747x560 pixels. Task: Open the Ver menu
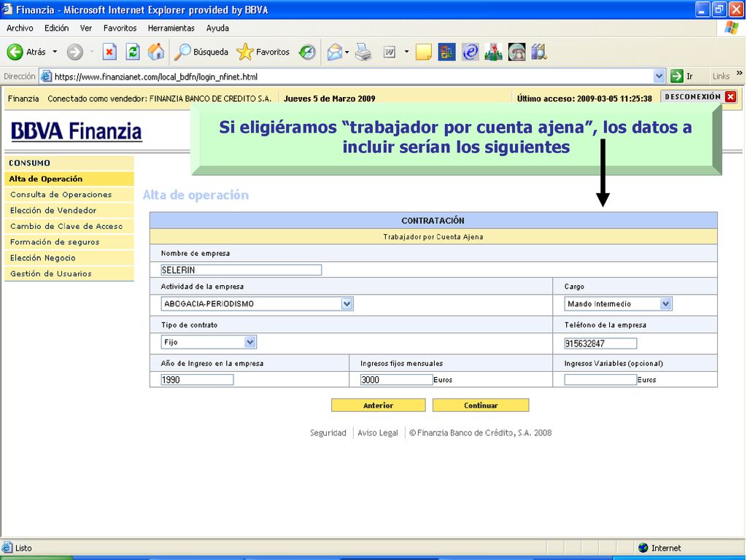[86, 28]
